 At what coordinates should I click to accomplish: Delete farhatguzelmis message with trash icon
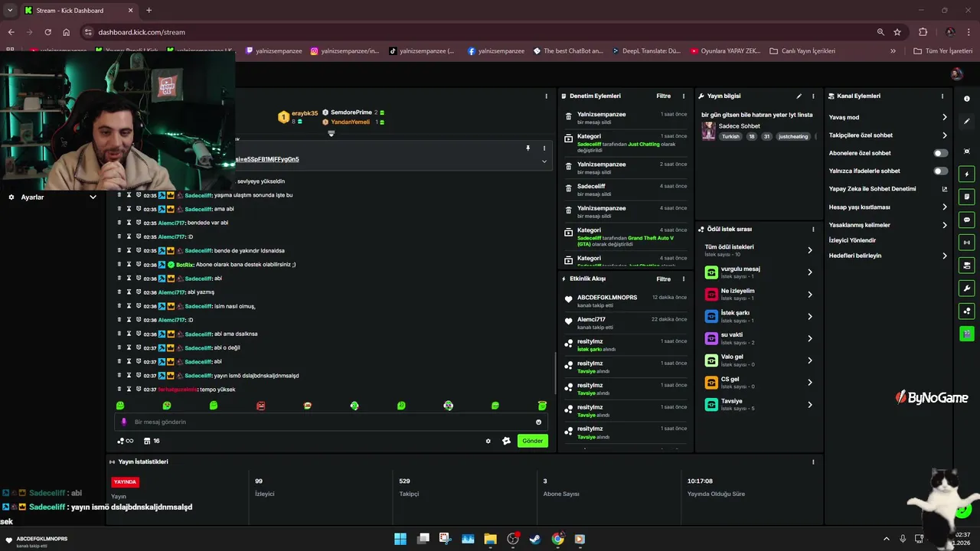(x=119, y=390)
